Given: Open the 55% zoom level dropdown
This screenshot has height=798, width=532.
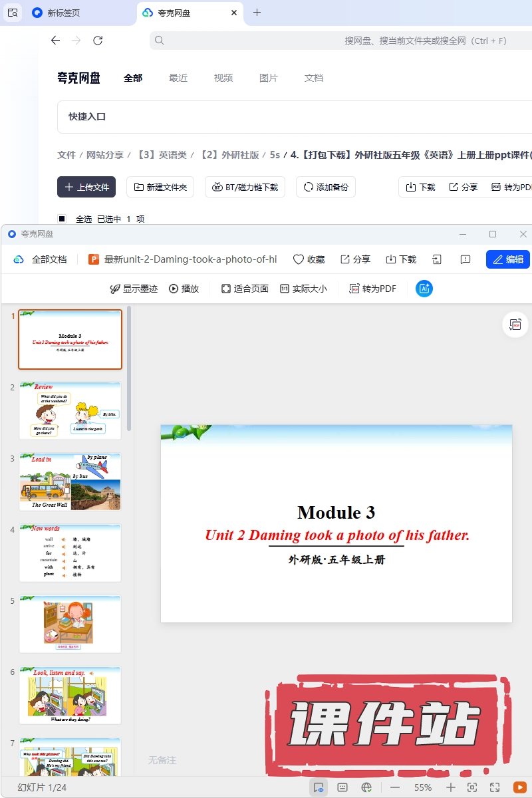Looking at the screenshot, I should tap(423, 787).
